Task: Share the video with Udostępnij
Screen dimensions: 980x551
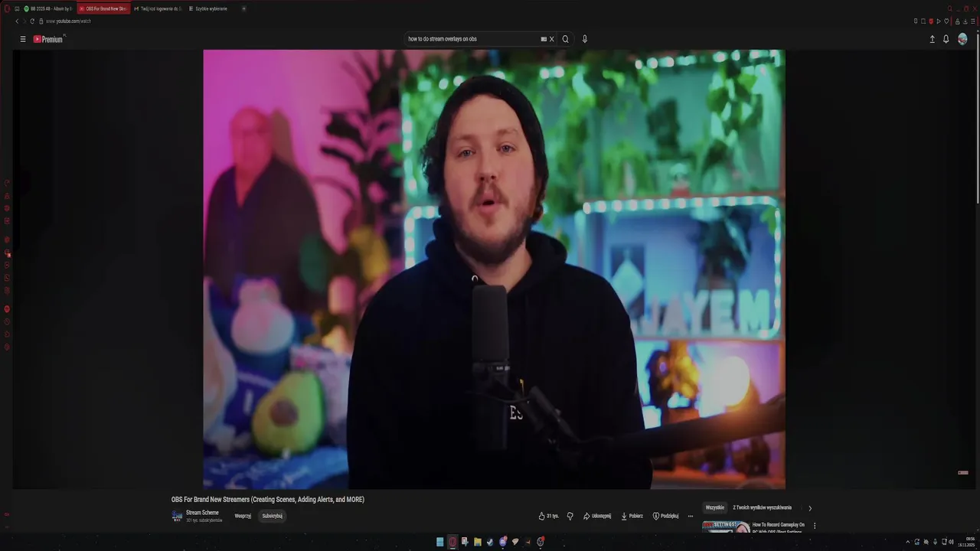Action: pos(597,516)
